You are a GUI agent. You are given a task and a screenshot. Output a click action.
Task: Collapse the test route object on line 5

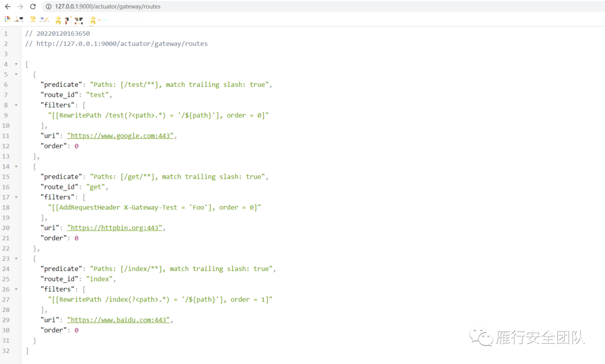coord(16,74)
